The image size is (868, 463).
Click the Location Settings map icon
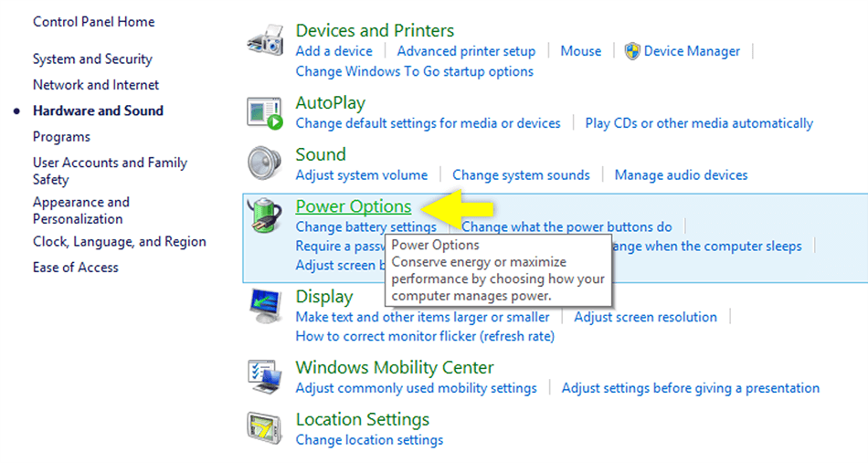[x=265, y=428]
